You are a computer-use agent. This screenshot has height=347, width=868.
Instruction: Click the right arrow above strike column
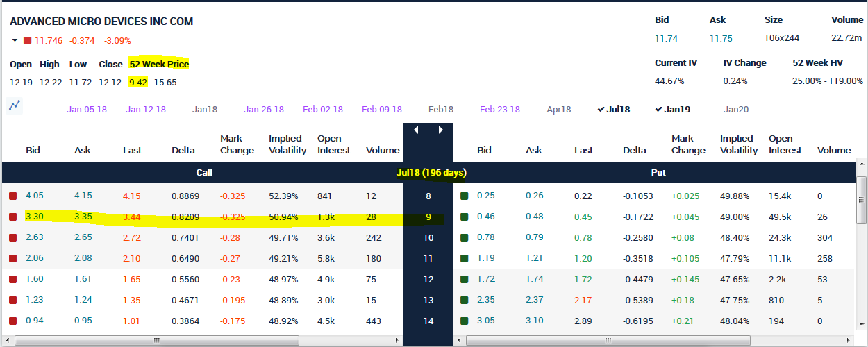(440, 130)
